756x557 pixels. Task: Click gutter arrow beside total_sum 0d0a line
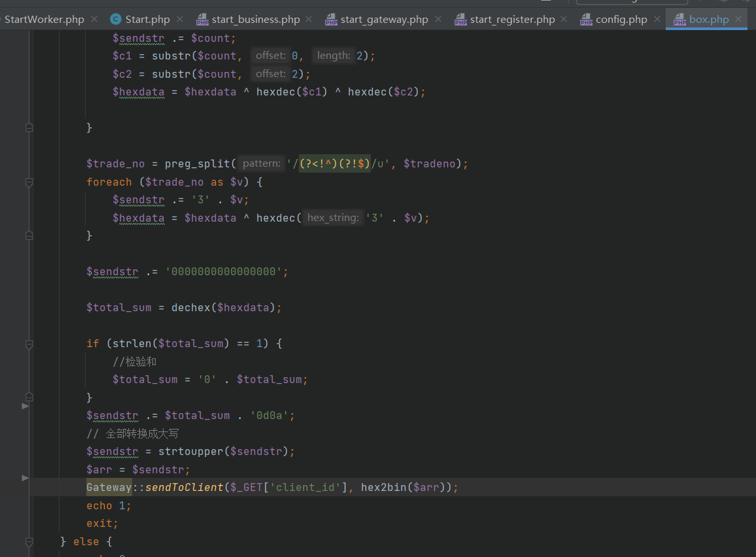[25, 406]
